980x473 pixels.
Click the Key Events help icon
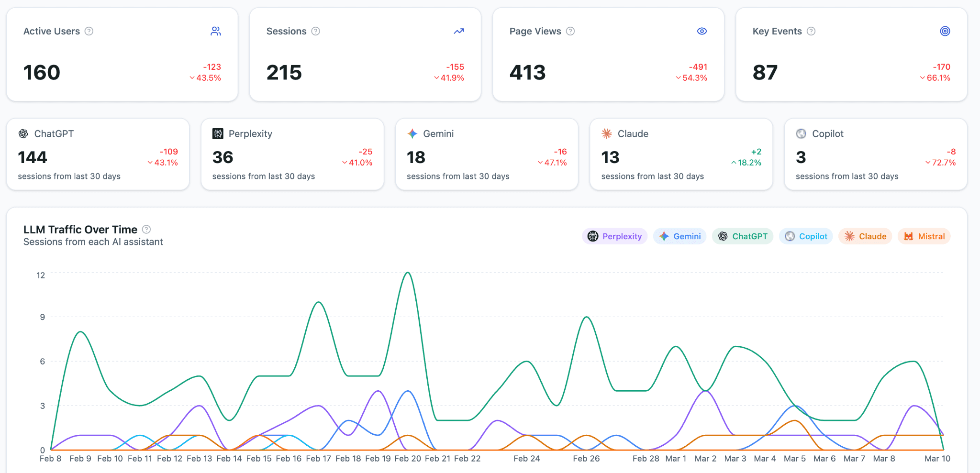(x=811, y=31)
